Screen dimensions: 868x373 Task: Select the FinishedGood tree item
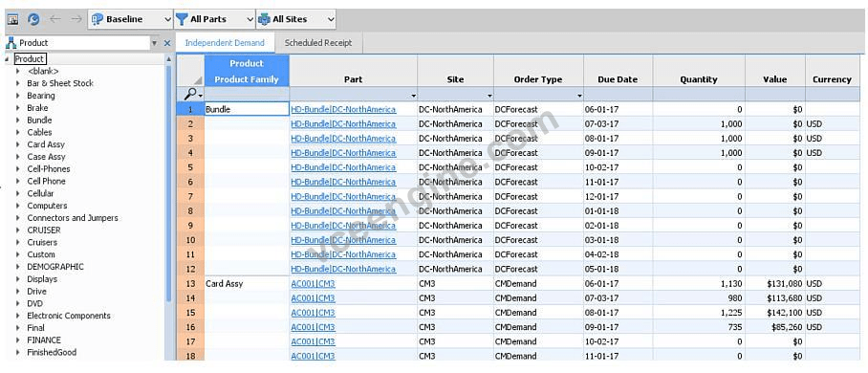[x=52, y=352]
